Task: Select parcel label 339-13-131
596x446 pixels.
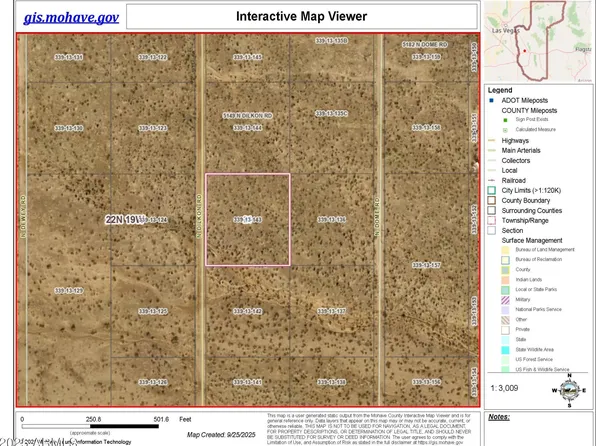Action: click(x=68, y=57)
